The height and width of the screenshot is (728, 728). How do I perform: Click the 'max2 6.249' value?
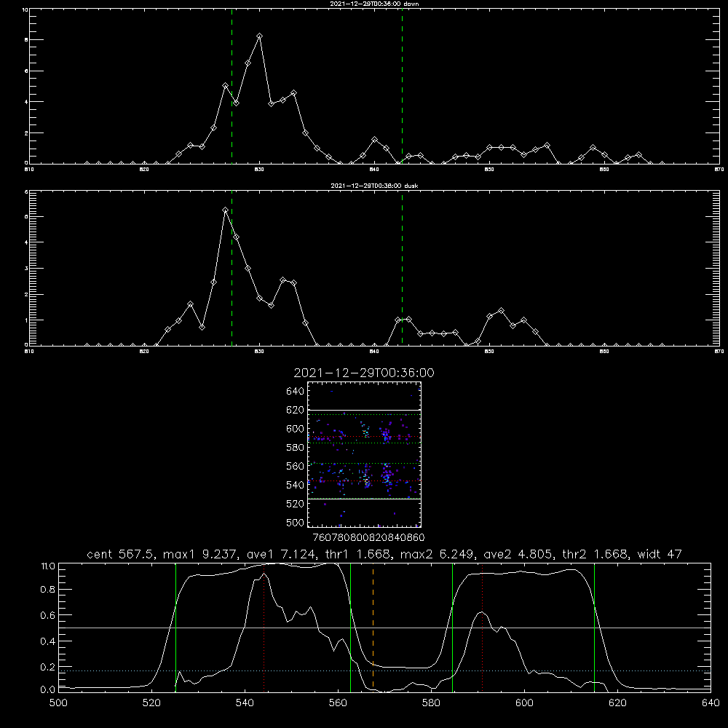[x=438, y=554]
